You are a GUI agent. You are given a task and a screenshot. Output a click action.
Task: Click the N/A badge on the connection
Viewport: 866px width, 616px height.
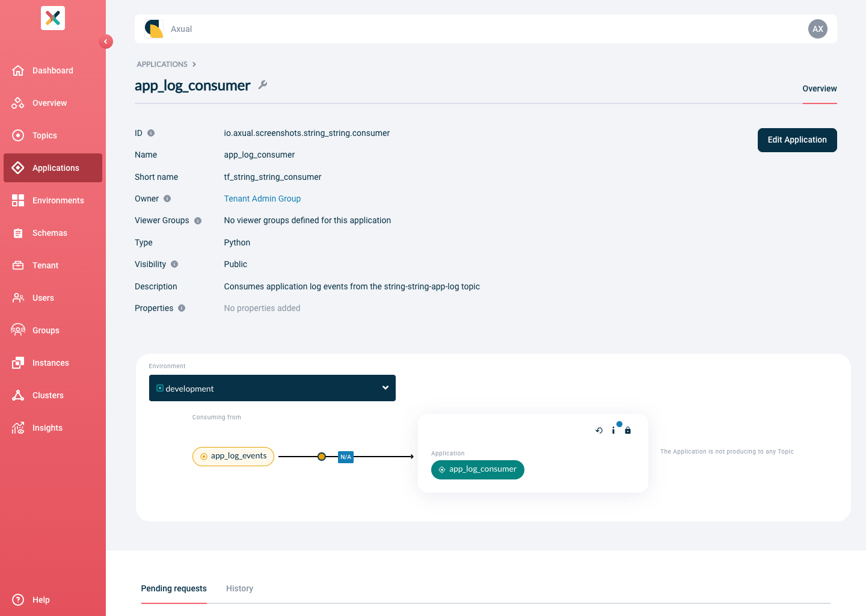346,457
